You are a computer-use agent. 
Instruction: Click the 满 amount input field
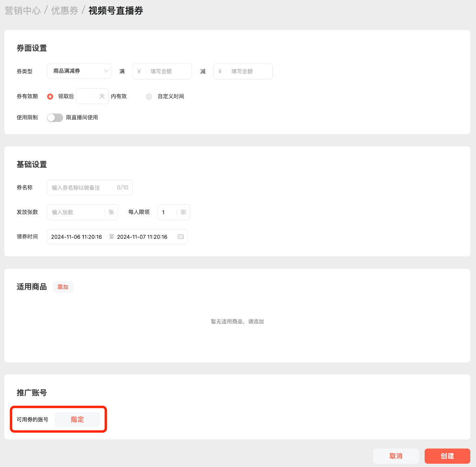point(168,72)
